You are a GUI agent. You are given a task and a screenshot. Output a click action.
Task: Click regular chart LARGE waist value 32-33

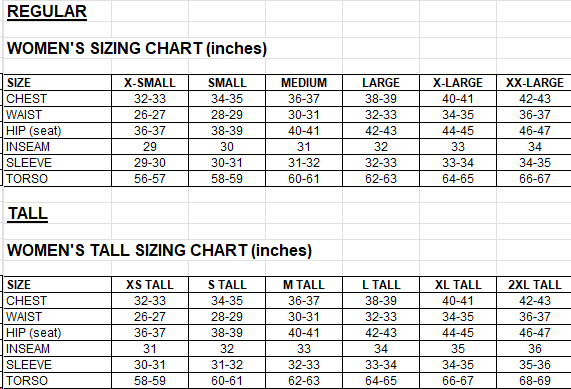click(381, 115)
